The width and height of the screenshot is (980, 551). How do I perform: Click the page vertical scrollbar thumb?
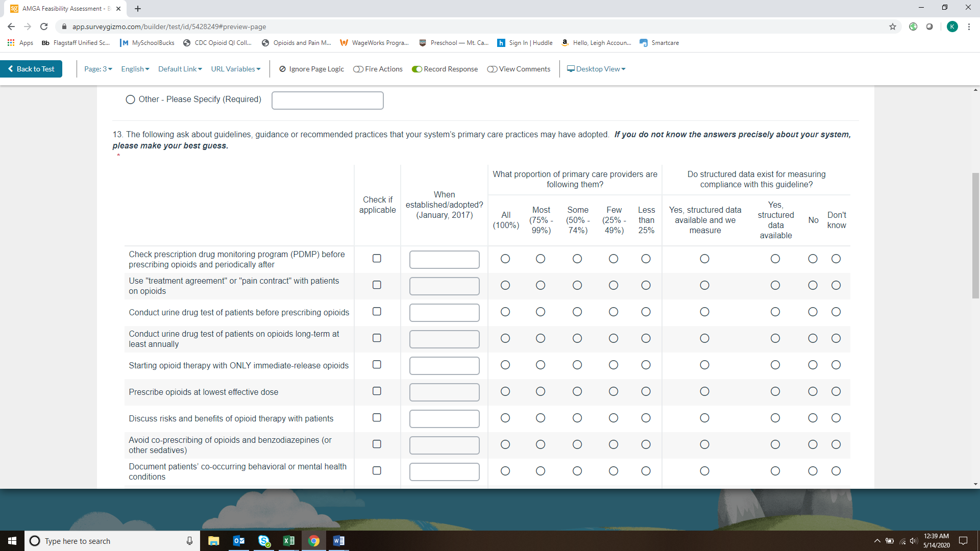[975, 235]
